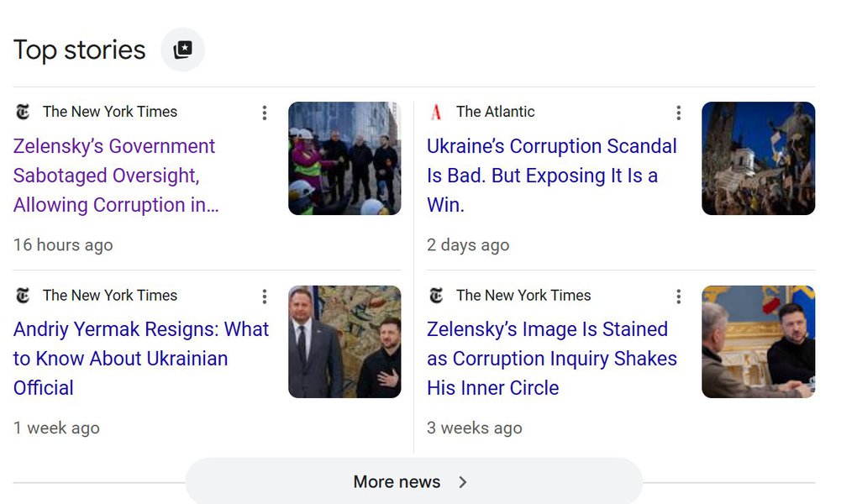Click the saved stories icon beside Top stories

[x=182, y=50]
